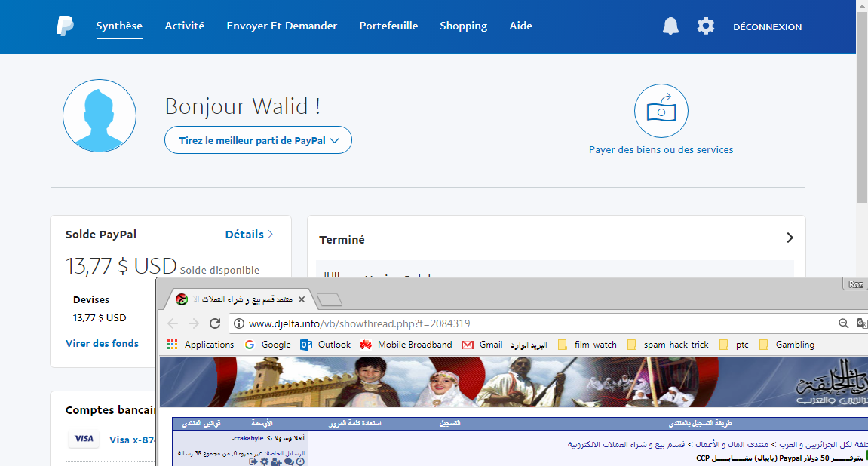This screenshot has height=466, width=868.
Task: Click the pay goods or services icon
Action: (661, 111)
